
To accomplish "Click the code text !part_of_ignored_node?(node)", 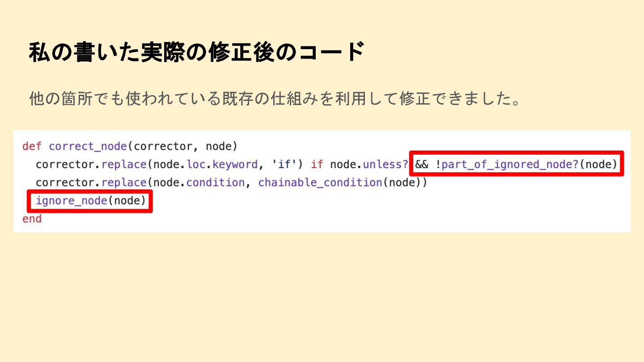I will pyautogui.click(x=526, y=164).
